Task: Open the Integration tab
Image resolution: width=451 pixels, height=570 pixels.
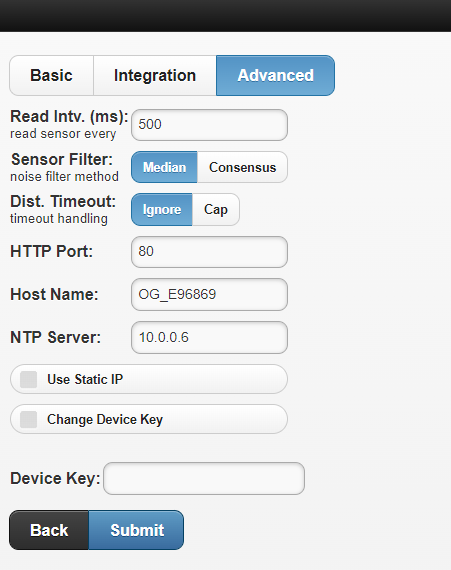Action: 155,76
